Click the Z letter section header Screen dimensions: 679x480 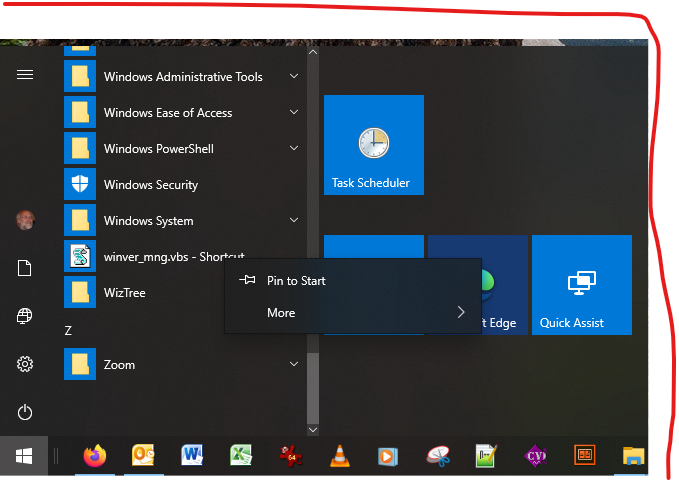68,331
